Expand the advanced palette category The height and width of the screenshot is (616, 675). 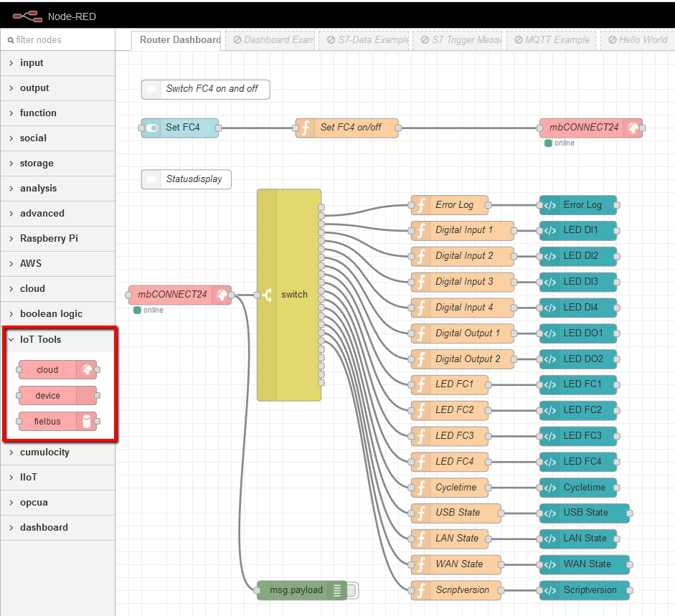pos(57,214)
